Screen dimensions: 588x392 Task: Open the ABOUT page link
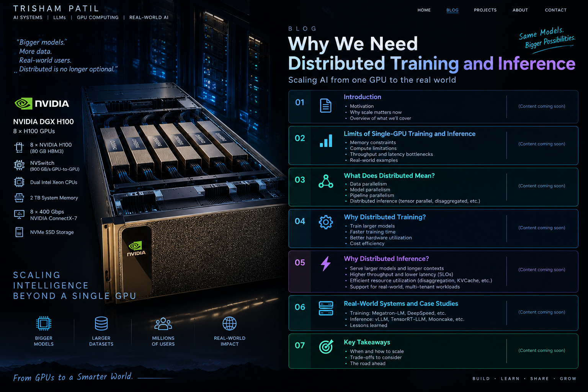pyautogui.click(x=520, y=10)
